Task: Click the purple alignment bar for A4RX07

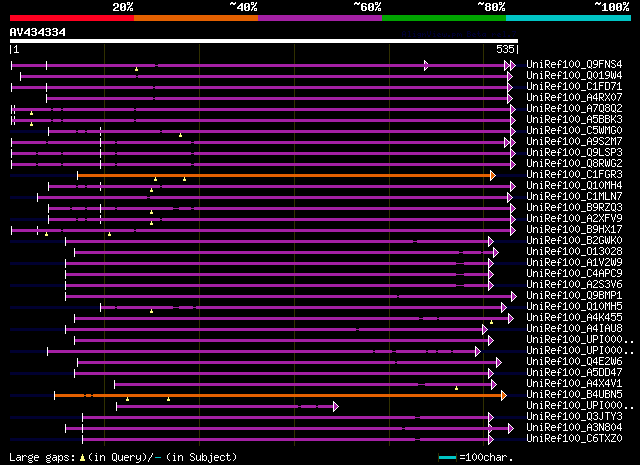Action: coord(279,98)
